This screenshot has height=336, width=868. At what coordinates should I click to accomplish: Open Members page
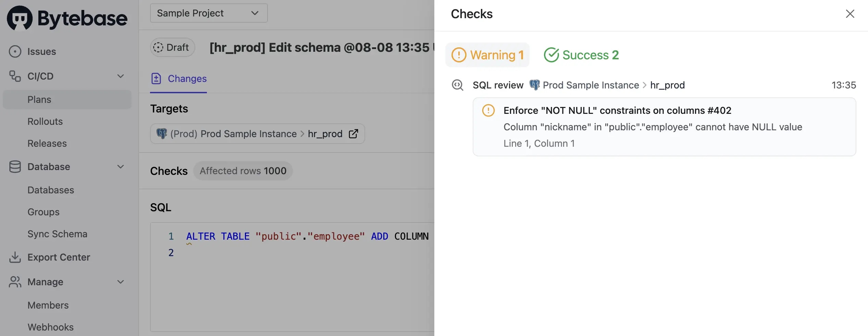pyautogui.click(x=48, y=305)
